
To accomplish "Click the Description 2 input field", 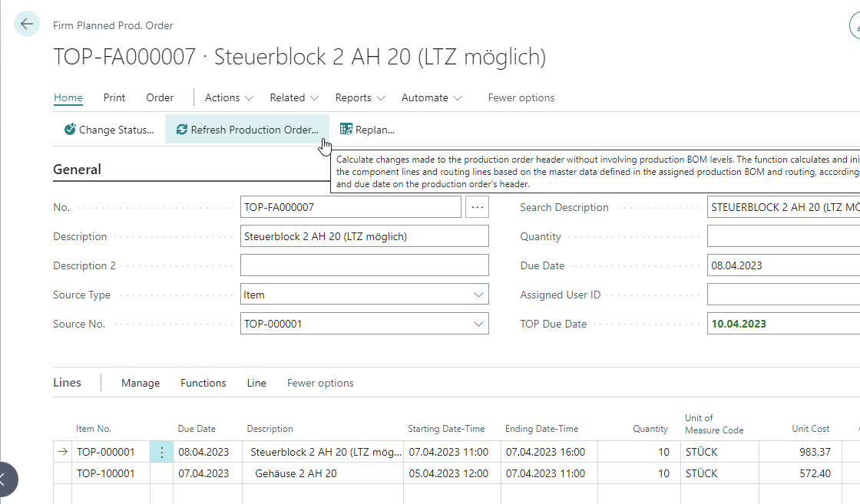I will (364, 265).
